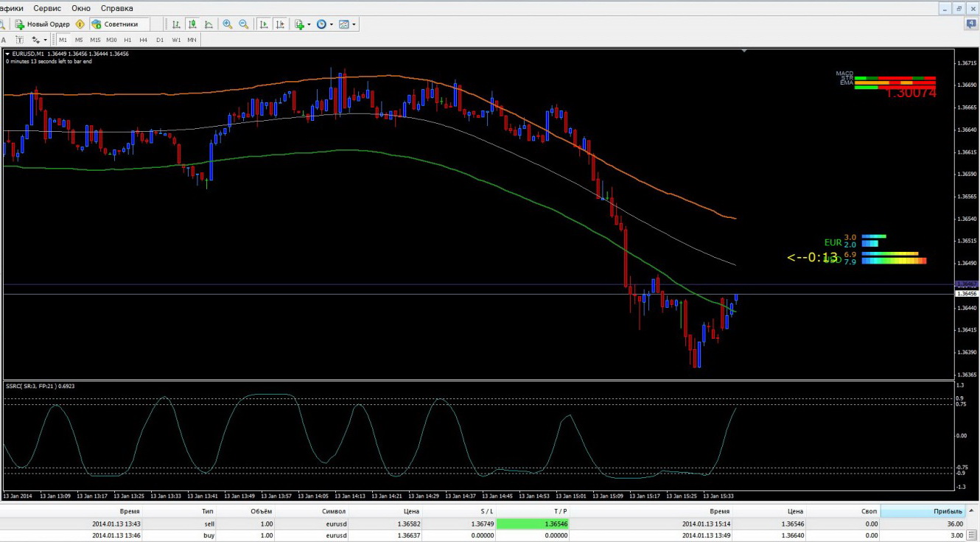Toggle chart shift icon

click(280, 24)
